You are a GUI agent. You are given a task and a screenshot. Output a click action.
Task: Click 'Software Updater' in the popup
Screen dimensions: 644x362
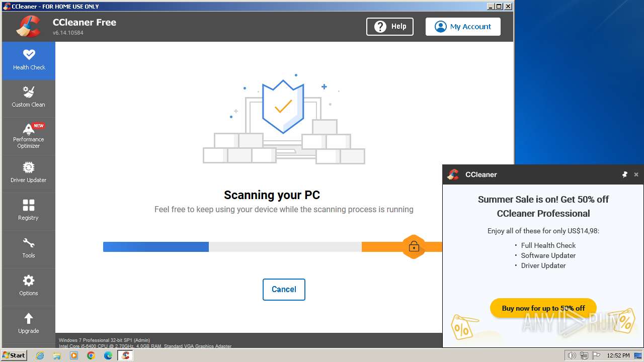(548, 255)
